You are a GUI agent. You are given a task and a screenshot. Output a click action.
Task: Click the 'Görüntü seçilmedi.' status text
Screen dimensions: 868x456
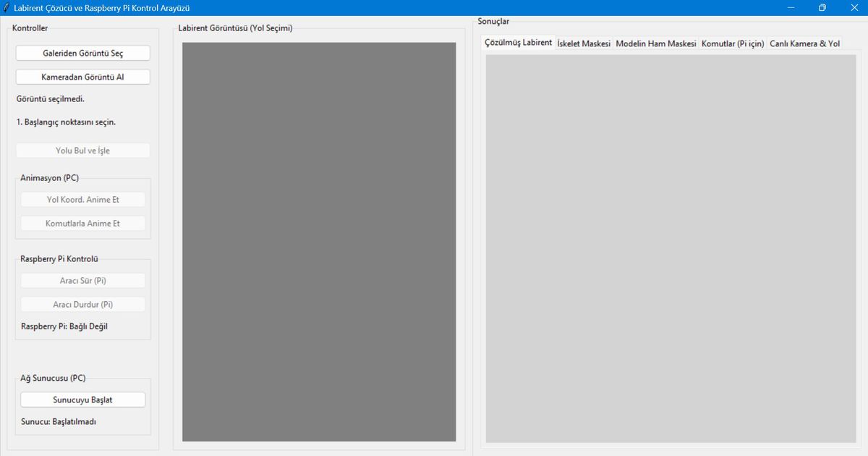pos(50,99)
